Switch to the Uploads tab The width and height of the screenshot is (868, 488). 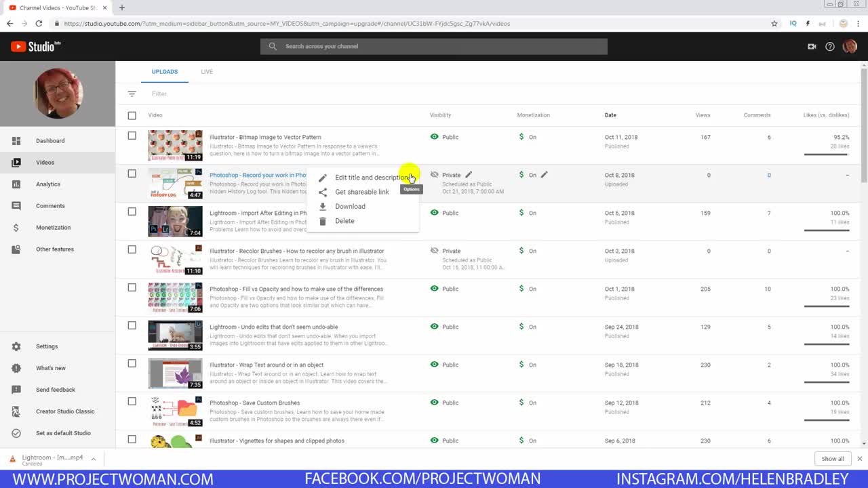pos(165,72)
